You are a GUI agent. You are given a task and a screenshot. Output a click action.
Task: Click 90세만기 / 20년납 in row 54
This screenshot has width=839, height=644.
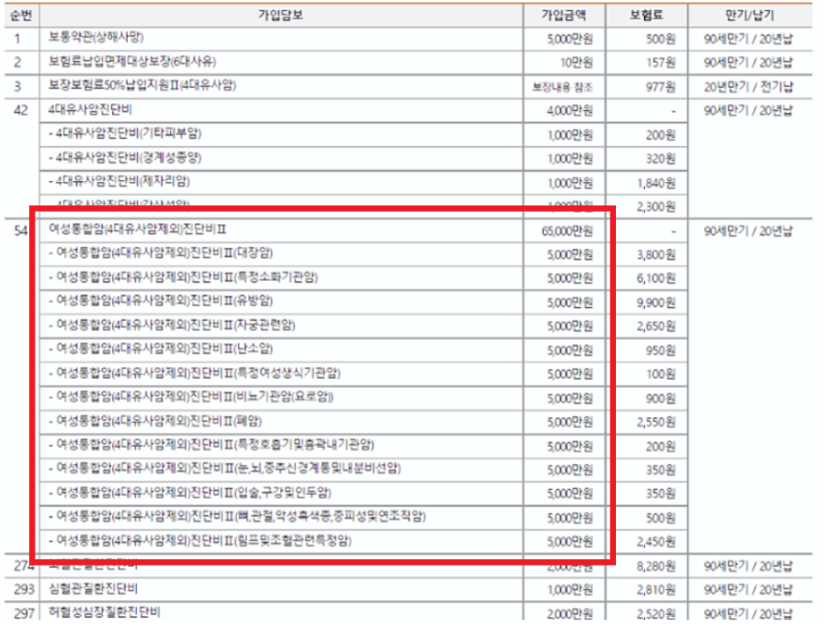click(x=748, y=231)
